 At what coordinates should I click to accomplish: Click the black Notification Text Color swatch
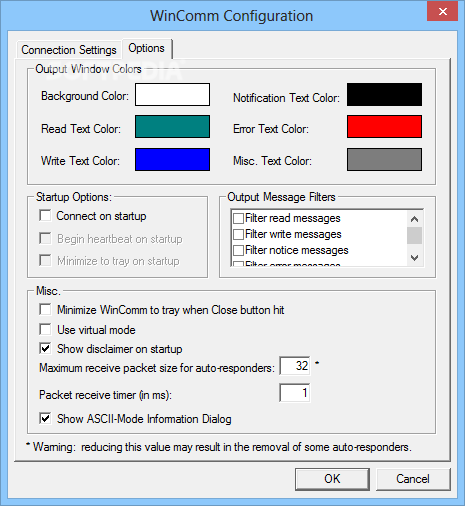click(x=384, y=95)
